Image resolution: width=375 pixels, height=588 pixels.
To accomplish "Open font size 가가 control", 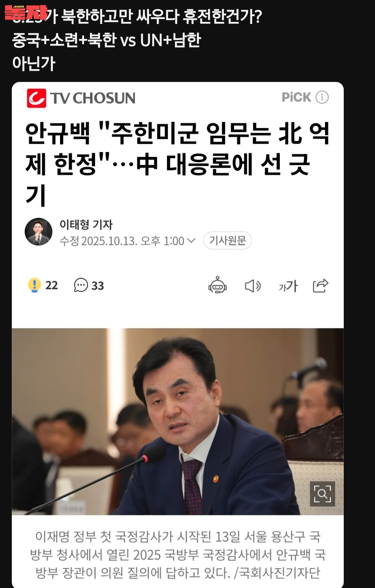I will pos(288,286).
